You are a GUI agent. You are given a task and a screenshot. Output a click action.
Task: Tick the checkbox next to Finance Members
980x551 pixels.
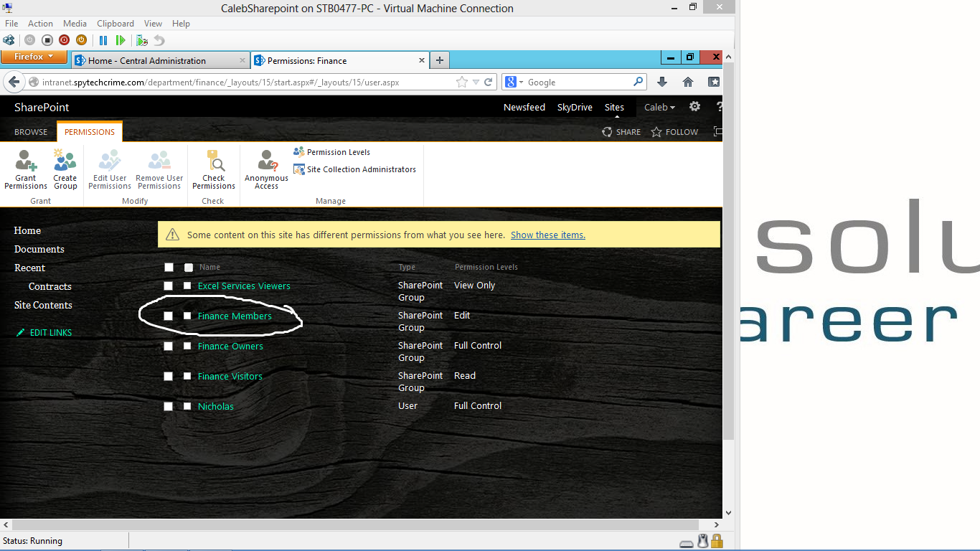187,316
